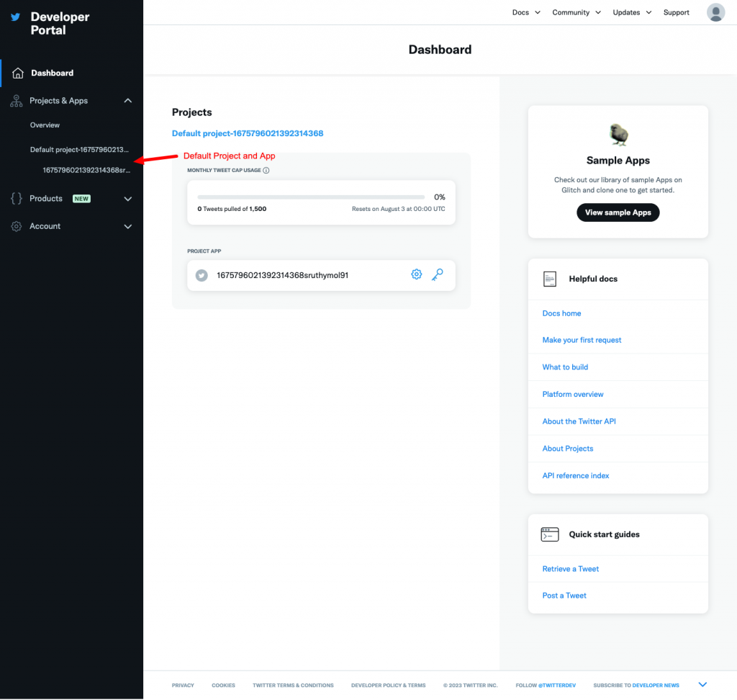Expand the Docs dropdown in the top bar
The image size is (737, 700).
coord(526,12)
